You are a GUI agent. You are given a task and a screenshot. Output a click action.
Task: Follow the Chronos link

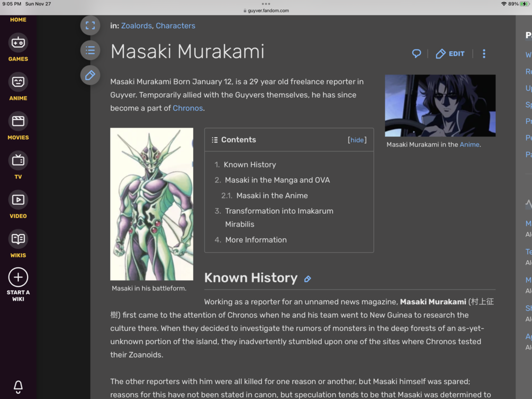coord(188,108)
